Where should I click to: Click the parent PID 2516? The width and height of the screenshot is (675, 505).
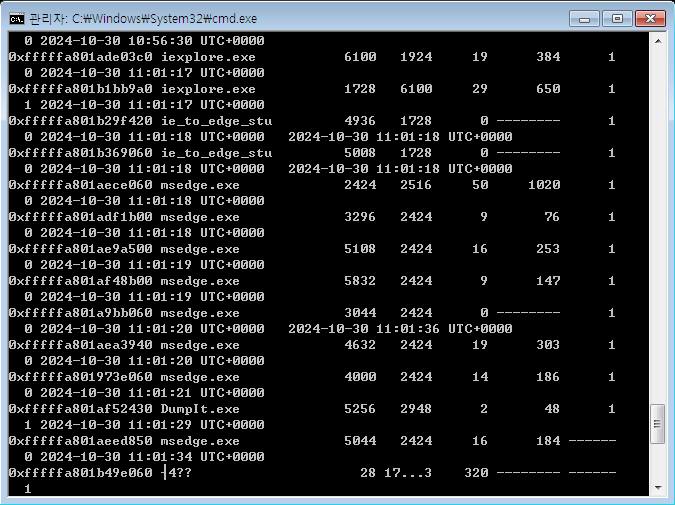tap(416, 185)
